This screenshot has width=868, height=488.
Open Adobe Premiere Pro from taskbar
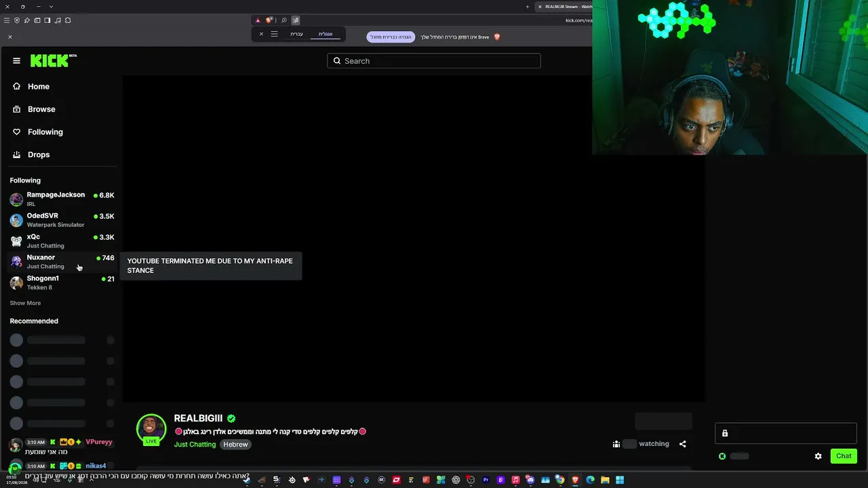tap(486, 480)
